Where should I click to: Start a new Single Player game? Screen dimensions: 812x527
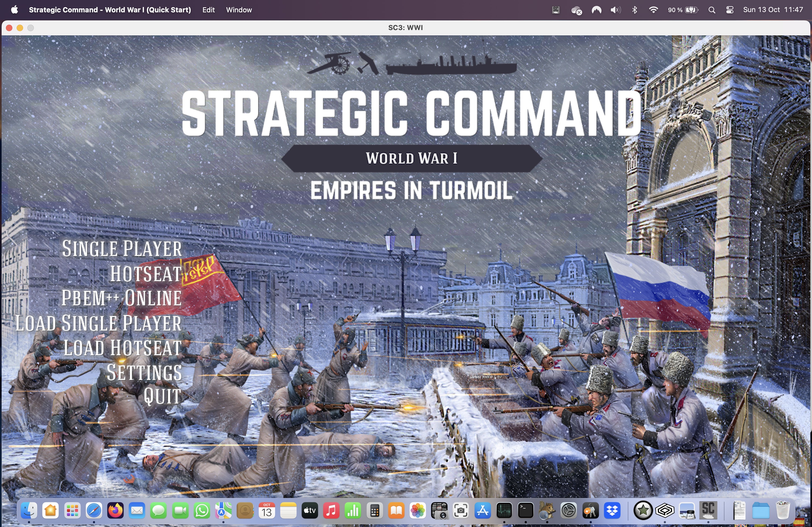122,249
